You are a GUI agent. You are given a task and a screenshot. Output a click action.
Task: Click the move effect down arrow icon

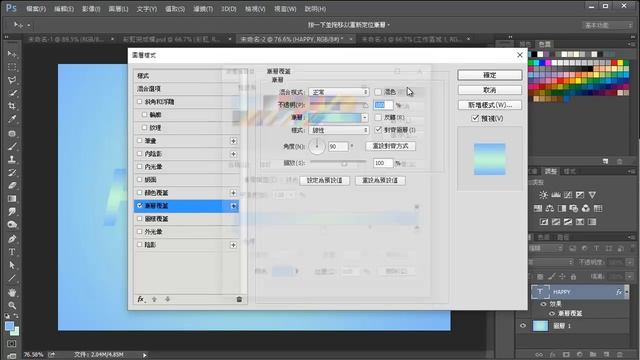(167, 299)
